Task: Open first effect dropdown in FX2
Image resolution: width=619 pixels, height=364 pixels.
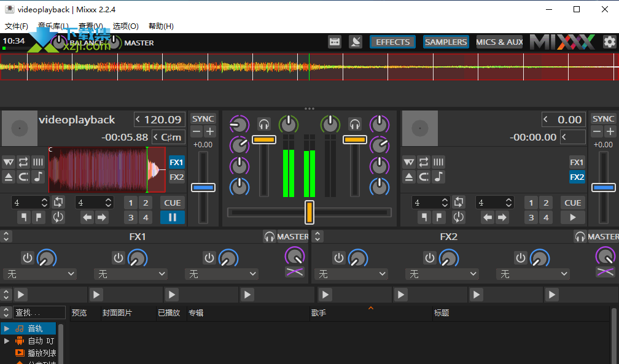Action: coord(351,274)
